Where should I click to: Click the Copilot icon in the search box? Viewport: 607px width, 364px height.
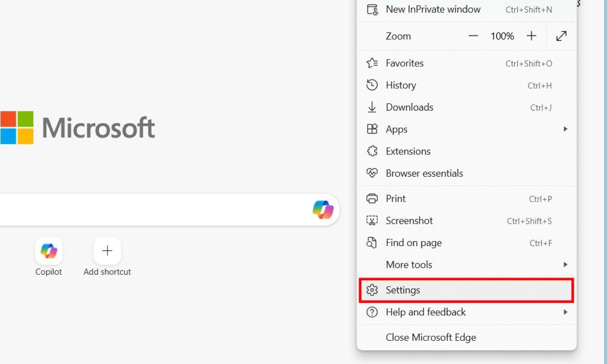tap(323, 210)
